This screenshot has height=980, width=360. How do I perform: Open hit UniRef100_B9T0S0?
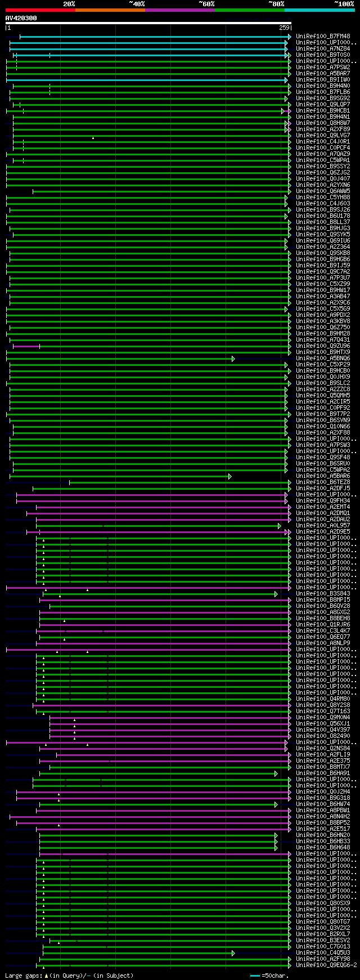point(323,55)
